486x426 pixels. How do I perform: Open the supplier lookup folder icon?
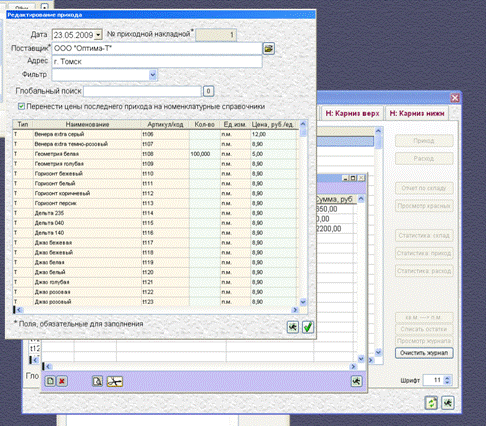(269, 49)
